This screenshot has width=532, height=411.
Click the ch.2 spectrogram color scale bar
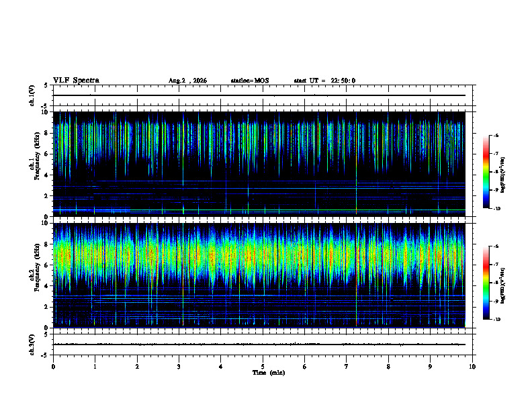point(486,283)
